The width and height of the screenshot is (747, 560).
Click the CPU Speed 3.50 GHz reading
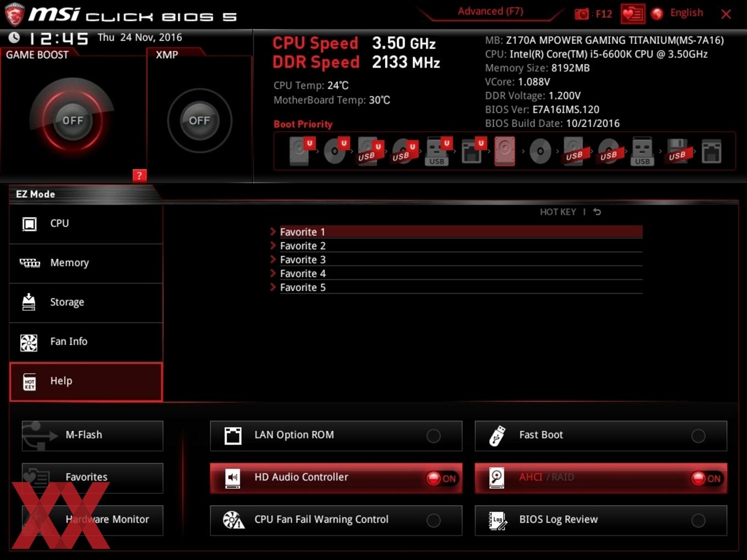pos(354,43)
